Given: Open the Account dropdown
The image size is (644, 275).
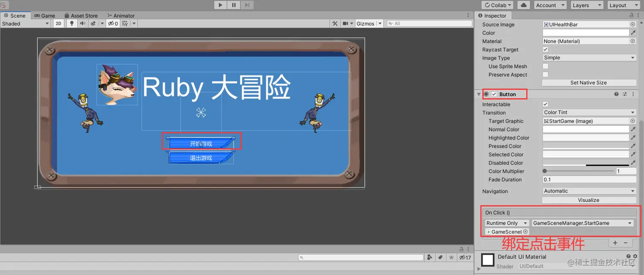Looking at the screenshot, I should point(550,5).
